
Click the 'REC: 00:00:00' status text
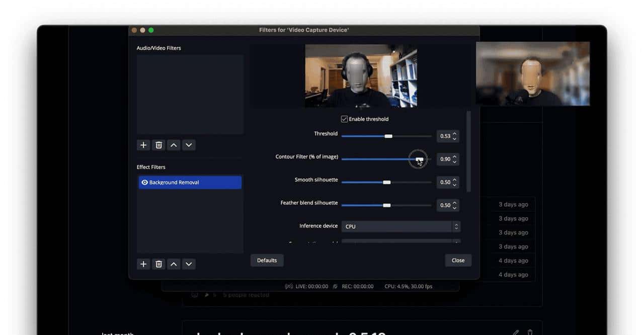358,286
